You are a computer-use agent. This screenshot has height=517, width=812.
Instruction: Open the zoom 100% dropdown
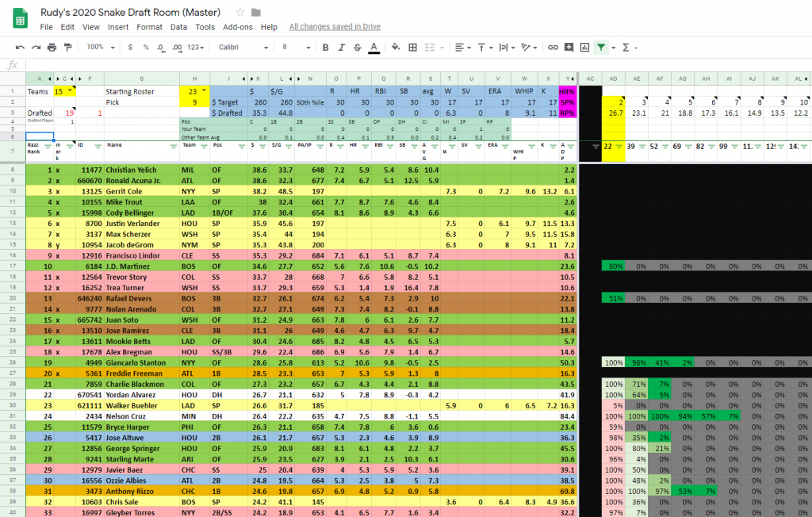pyautogui.click(x=101, y=47)
